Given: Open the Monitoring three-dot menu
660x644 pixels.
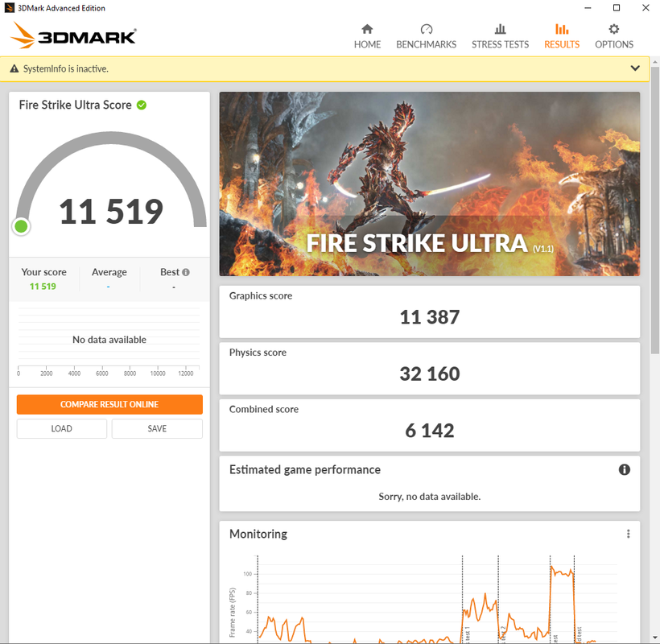Looking at the screenshot, I should tap(628, 534).
